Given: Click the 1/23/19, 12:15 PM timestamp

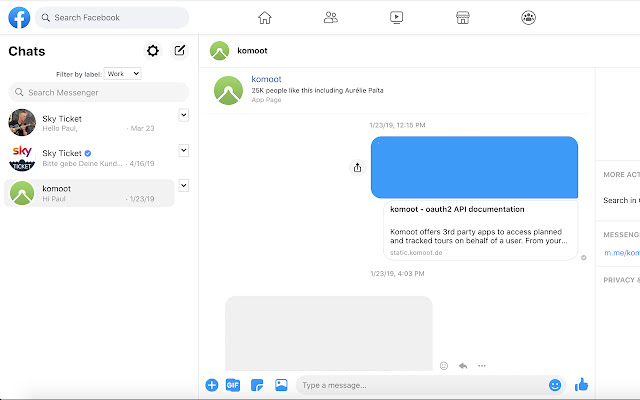Looking at the screenshot, I should click(x=397, y=125).
